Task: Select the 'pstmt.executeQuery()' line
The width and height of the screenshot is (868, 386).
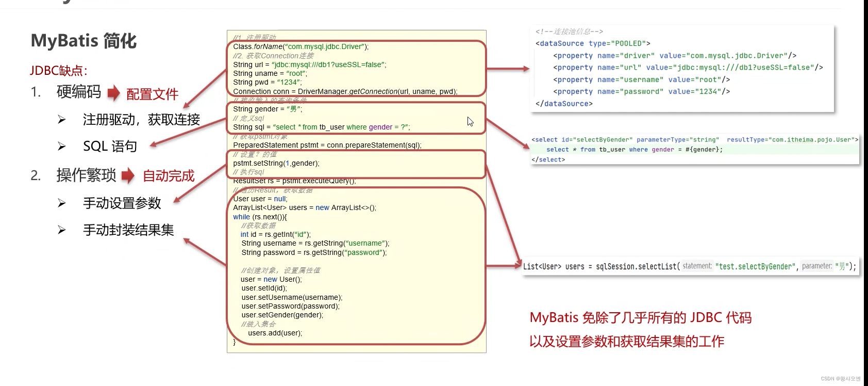Action: 294,181
